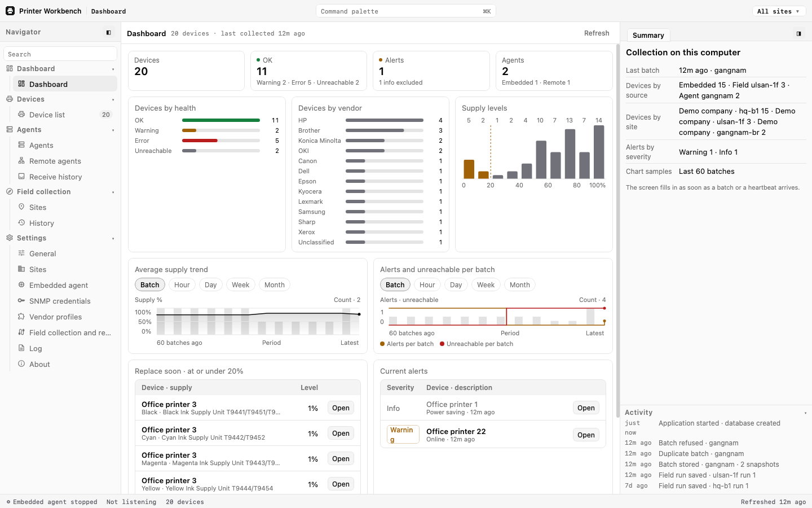The width and height of the screenshot is (812, 508).
Task: Select Month in Average supply trend
Action: coord(275,285)
